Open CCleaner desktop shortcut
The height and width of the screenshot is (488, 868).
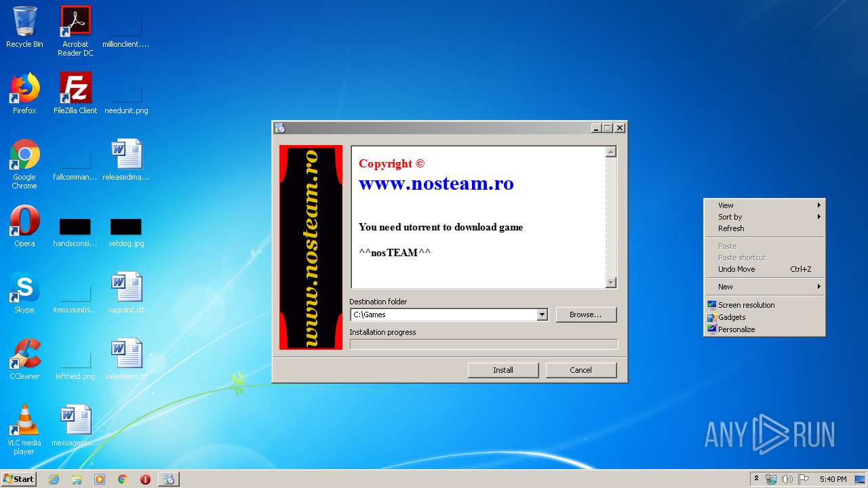(24, 359)
